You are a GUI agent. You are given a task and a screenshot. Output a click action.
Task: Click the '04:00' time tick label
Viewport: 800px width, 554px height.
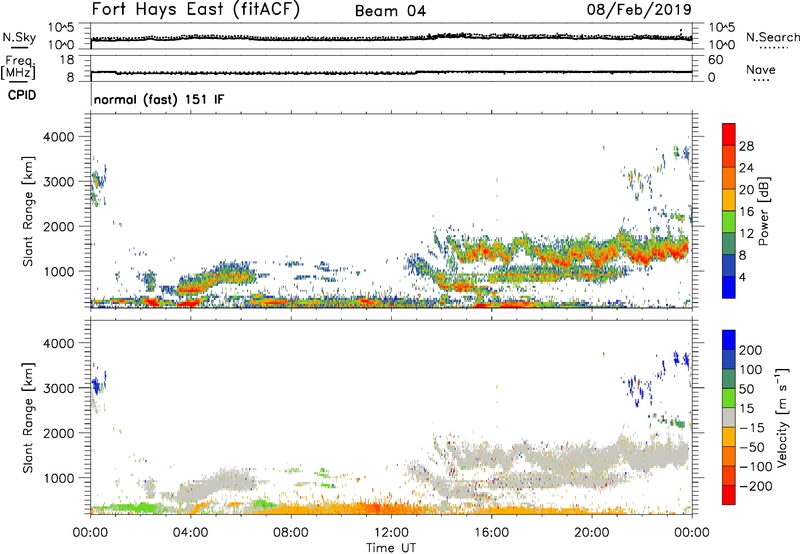coord(190,533)
